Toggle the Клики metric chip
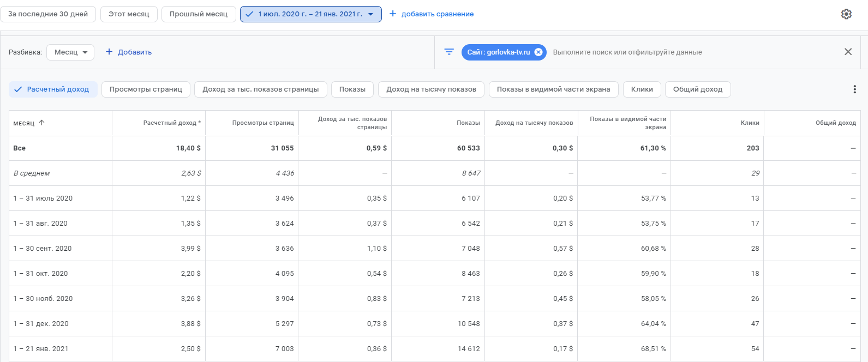Viewport: 868px width, 362px height. click(x=642, y=89)
